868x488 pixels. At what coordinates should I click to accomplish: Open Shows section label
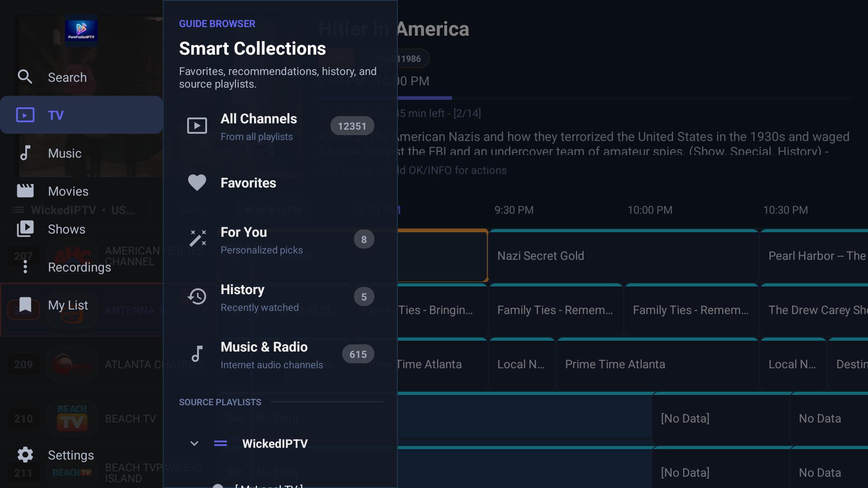66,230
